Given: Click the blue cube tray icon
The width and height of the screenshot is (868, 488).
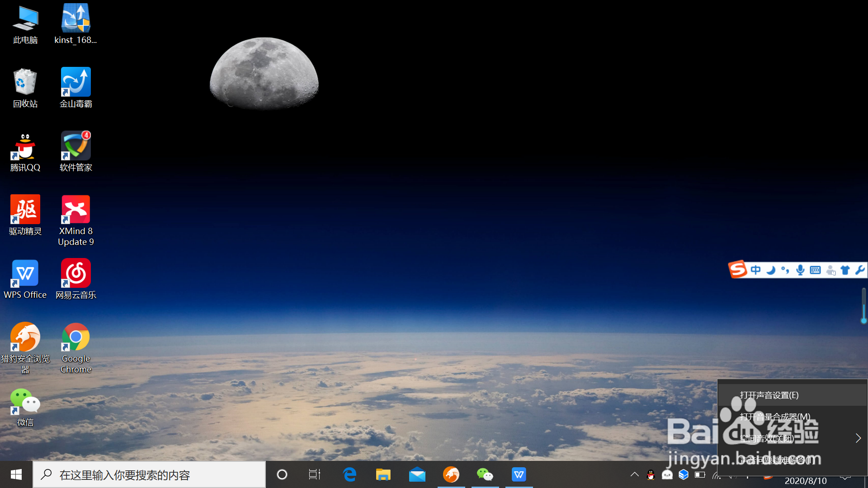Looking at the screenshot, I should (684, 474).
